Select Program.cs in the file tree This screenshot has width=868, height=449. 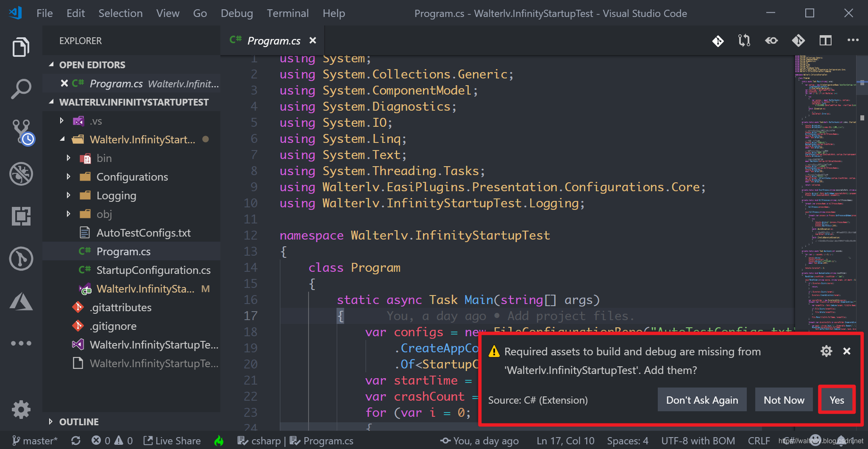click(x=131, y=251)
